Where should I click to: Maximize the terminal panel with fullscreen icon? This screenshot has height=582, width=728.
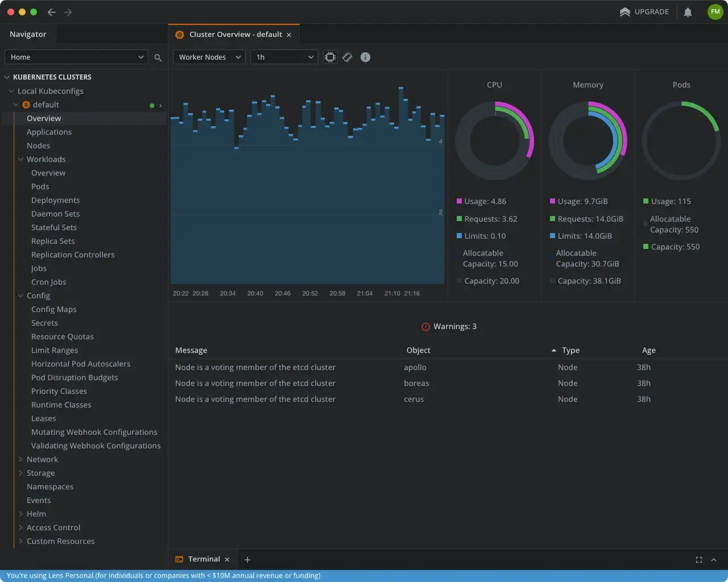699,560
